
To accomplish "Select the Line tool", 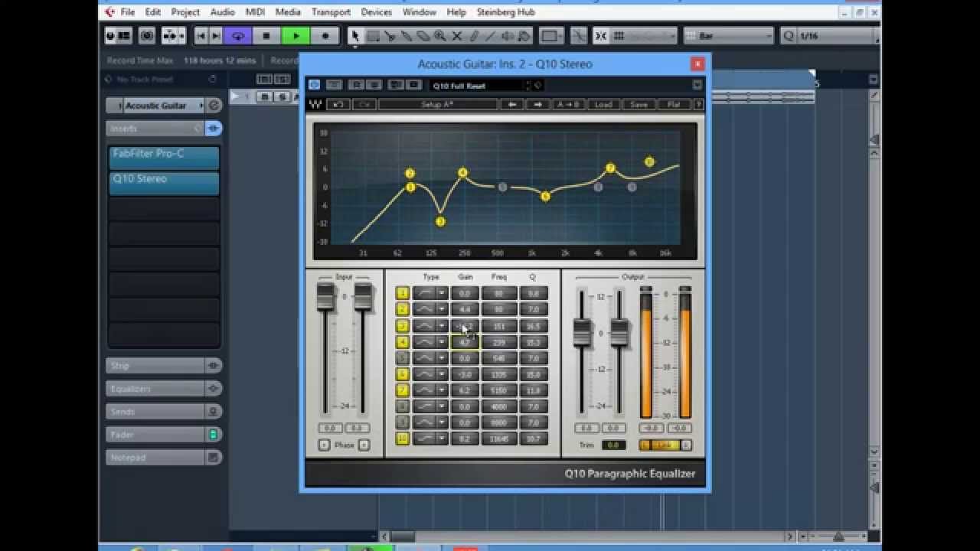I will click(491, 36).
